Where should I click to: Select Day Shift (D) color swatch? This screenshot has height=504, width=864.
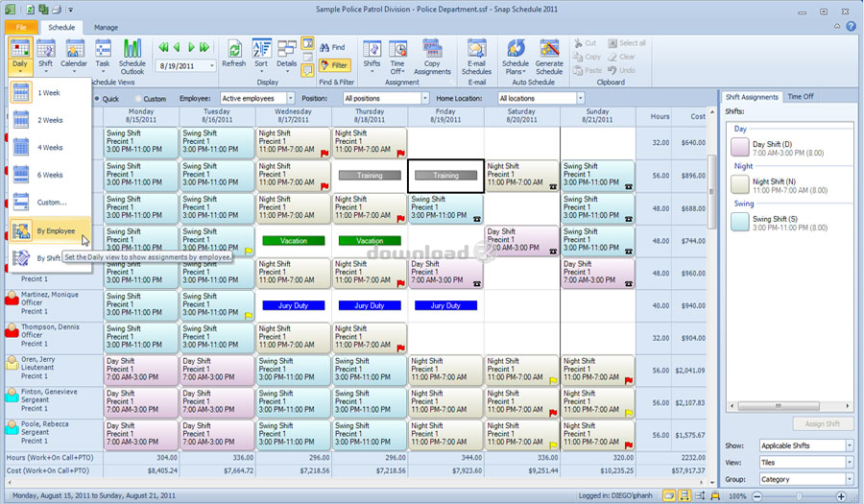point(739,148)
